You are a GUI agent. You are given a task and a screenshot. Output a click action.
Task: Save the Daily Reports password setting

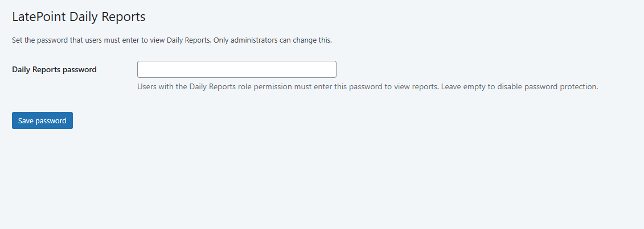pyautogui.click(x=42, y=120)
